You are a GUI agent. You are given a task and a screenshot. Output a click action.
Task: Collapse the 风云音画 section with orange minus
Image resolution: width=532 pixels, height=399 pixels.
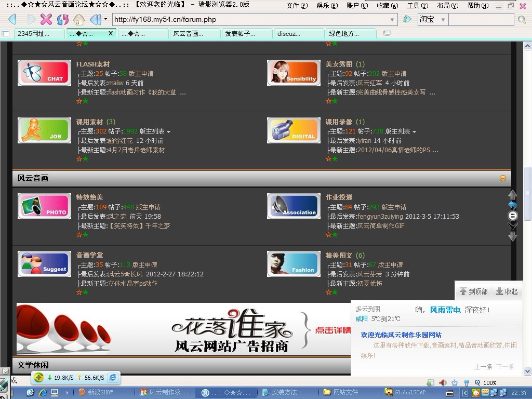click(x=503, y=178)
